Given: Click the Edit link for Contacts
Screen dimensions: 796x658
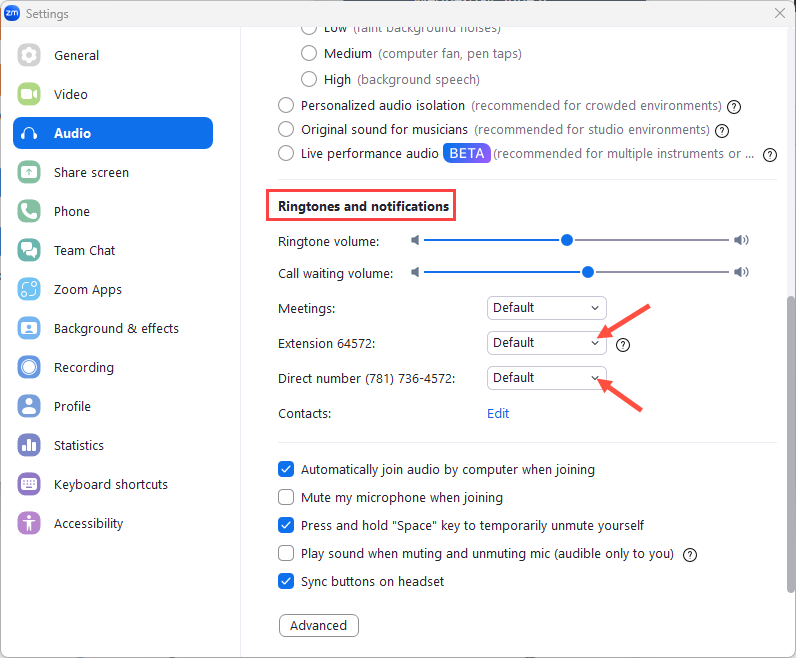Looking at the screenshot, I should tap(498, 414).
